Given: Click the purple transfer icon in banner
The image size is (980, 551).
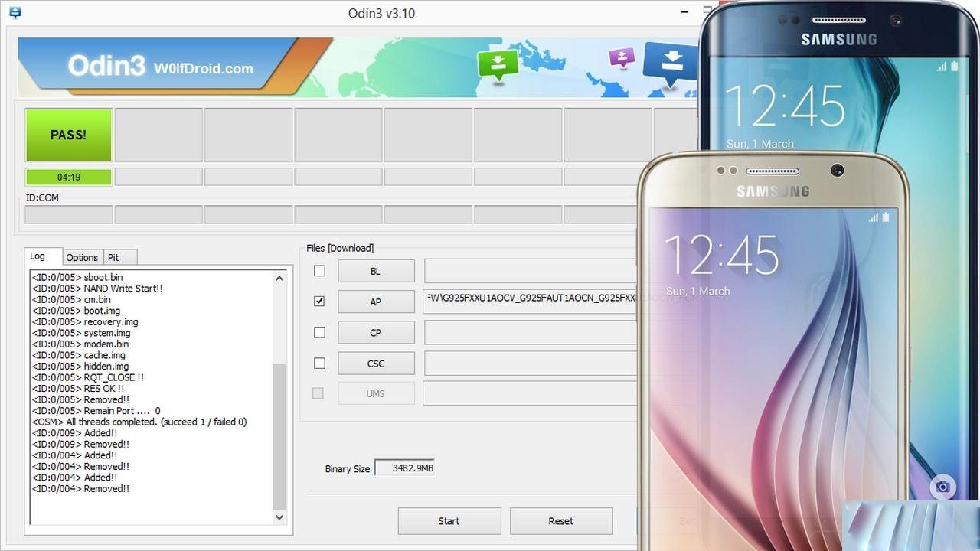Looking at the screenshot, I should 622,57.
